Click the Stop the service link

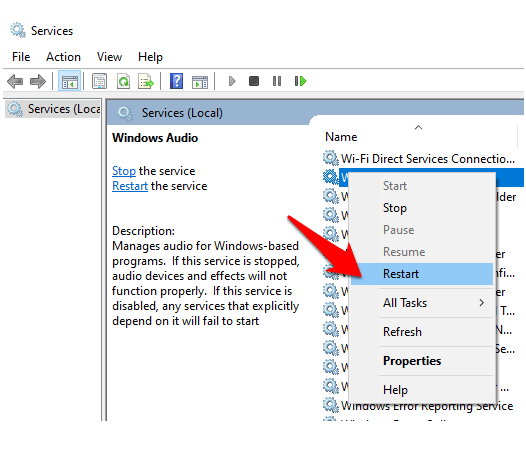click(x=124, y=171)
